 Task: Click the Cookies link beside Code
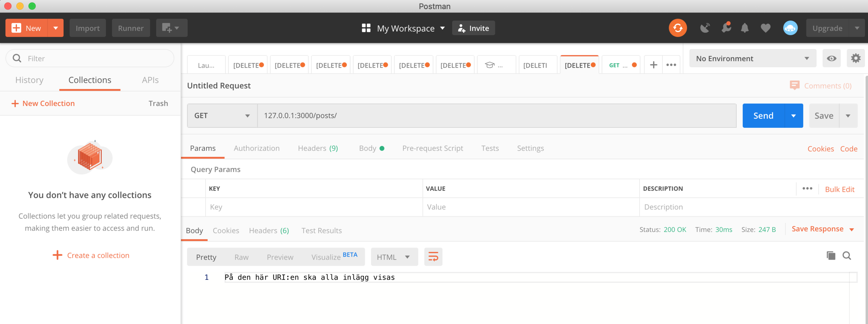821,149
